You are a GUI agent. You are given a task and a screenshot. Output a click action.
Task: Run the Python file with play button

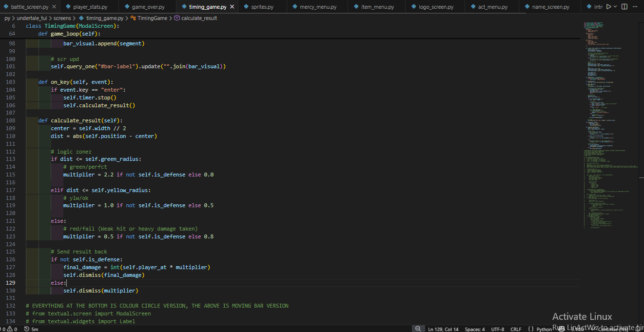pyautogui.click(x=609, y=7)
